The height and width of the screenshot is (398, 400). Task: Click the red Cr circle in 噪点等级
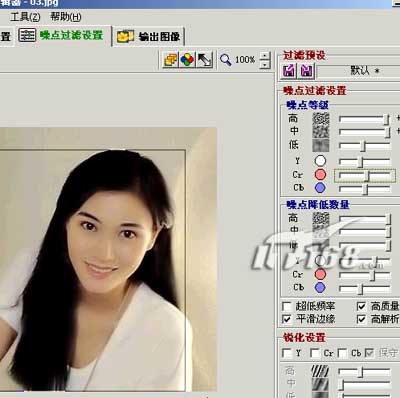coord(320,174)
